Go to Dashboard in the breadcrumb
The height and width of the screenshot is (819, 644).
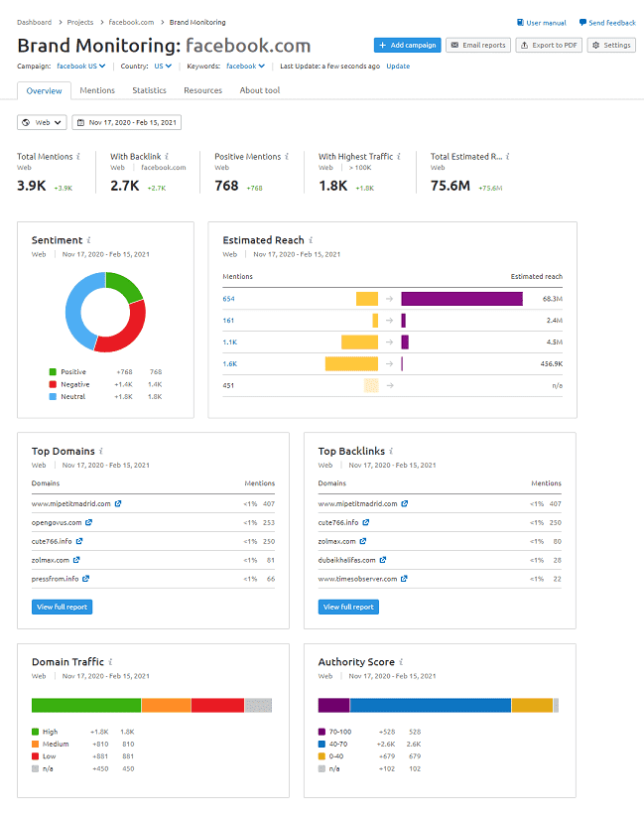tap(34, 22)
